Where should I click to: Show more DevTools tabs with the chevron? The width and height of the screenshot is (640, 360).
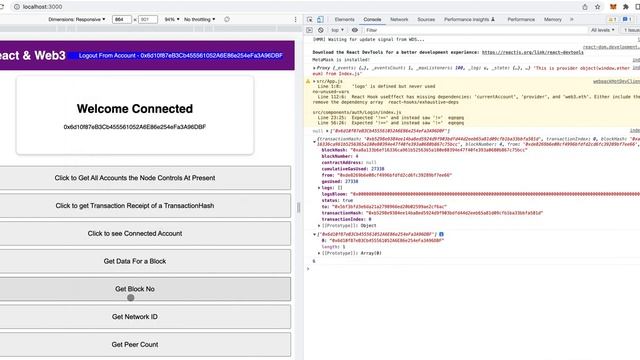tap(571, 19)
